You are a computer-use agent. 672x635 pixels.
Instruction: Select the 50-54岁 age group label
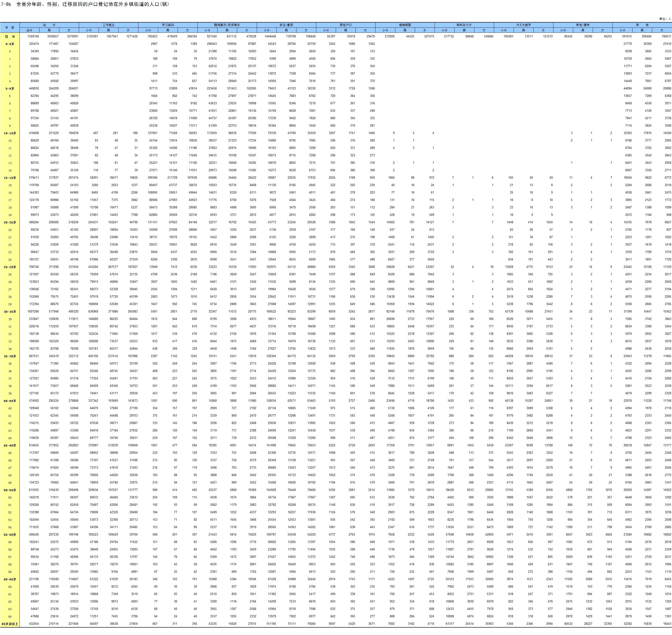click(x=10, y=490)
